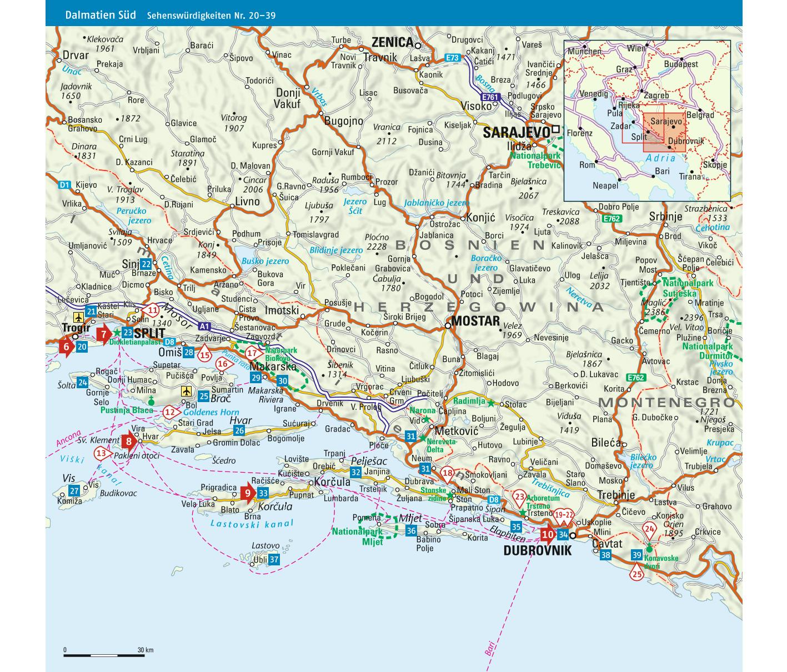This screenshot has width=787, height=672.
Task: Click red marker 8 on Hvar island
Action: [x=129, y=442]
